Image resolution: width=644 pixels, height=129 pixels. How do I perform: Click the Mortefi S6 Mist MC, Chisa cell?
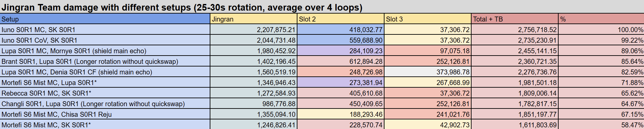tap(105, 114)
